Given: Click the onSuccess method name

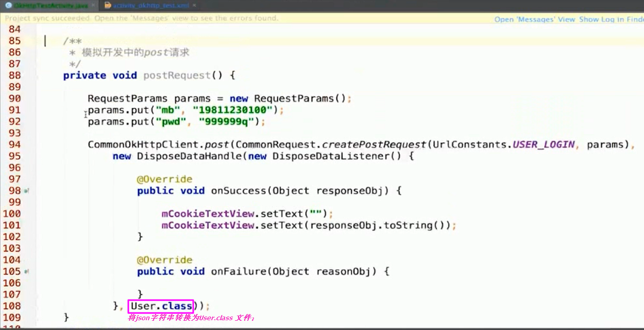Looking at the screenshot, I should pyautogui.click(x=239, y=191).
